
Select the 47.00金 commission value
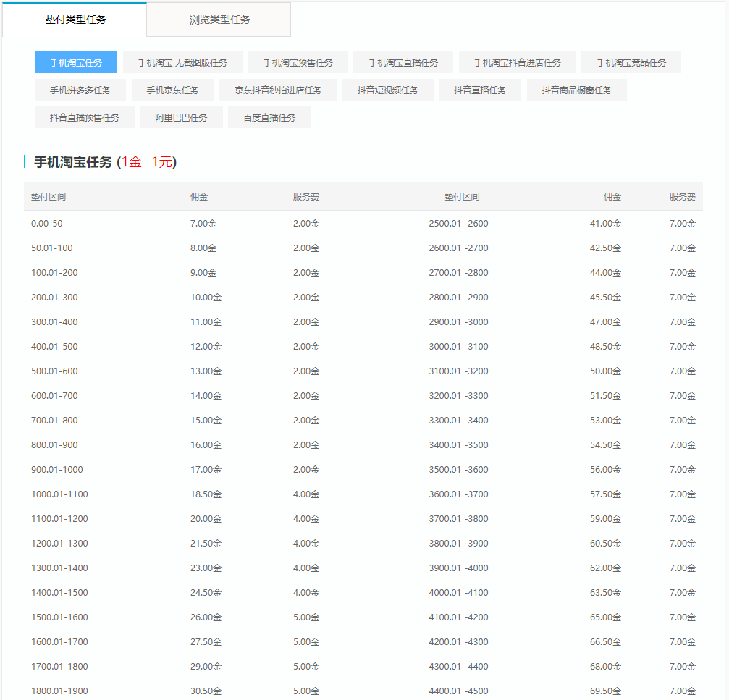(x=605, y=321)
